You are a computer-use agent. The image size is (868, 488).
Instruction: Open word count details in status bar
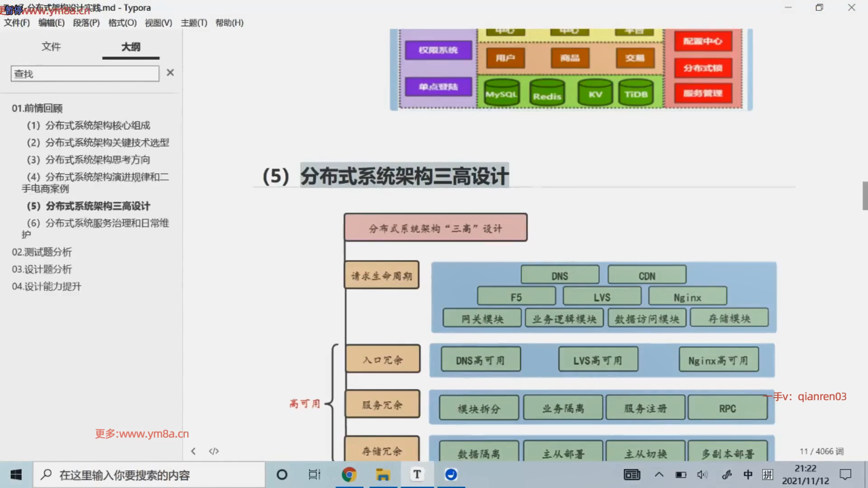821,451
